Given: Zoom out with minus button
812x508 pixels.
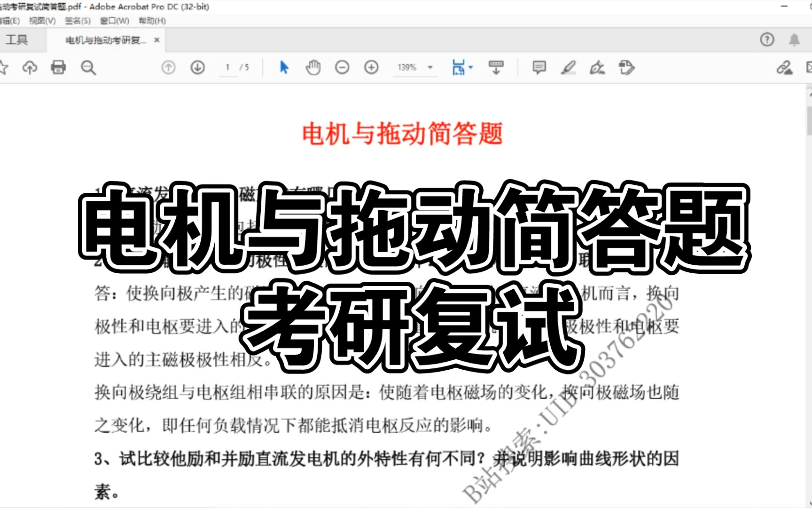Looking at the screenshot, I should 342,68.
